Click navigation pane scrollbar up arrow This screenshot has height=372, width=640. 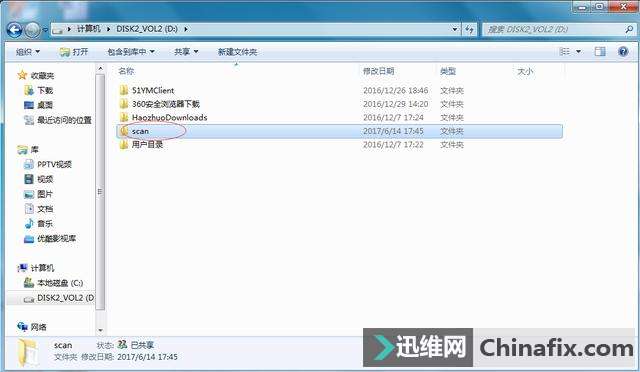[x=100, y=69]
